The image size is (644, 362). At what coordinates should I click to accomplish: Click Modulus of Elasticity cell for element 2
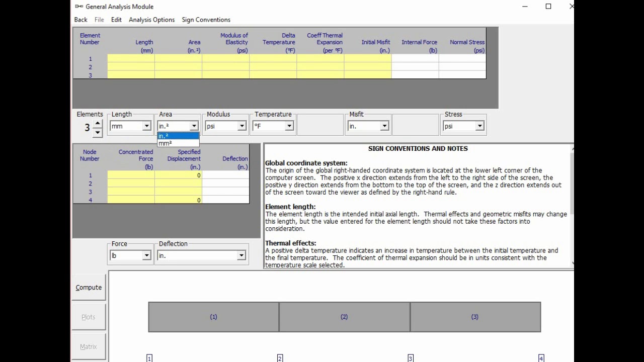click(x=225, y=67)
